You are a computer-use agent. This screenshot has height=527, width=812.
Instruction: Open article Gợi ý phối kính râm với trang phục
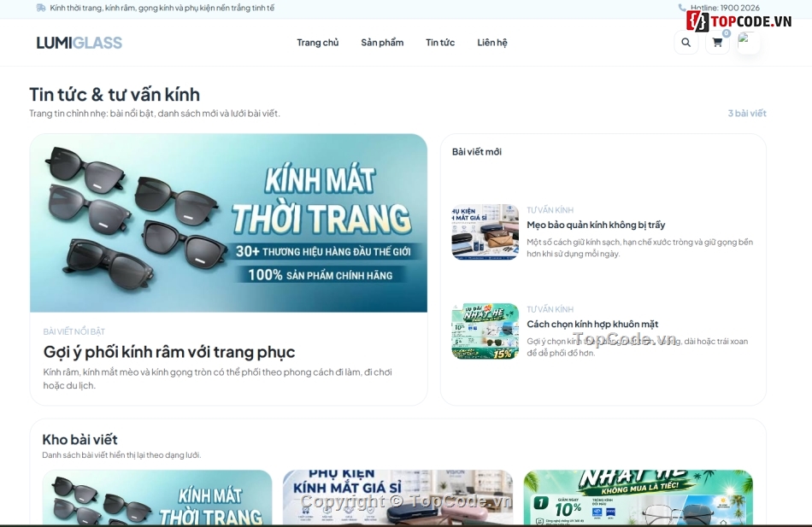click(169, 352)
